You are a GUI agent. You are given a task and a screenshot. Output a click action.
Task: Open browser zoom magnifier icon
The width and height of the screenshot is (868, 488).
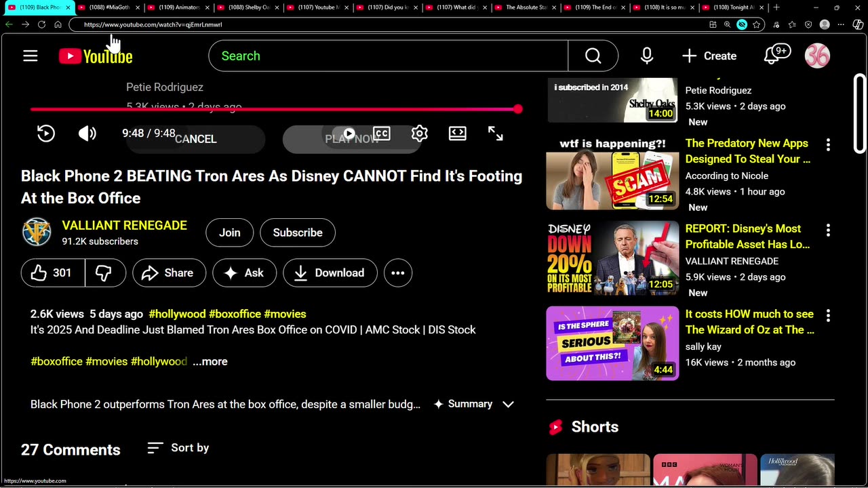pos(727,24)
